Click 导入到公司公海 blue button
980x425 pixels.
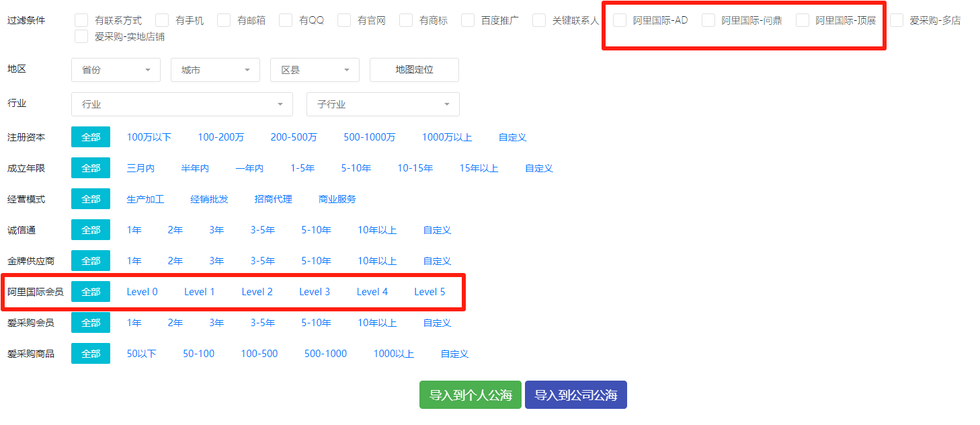pos(576,395)
